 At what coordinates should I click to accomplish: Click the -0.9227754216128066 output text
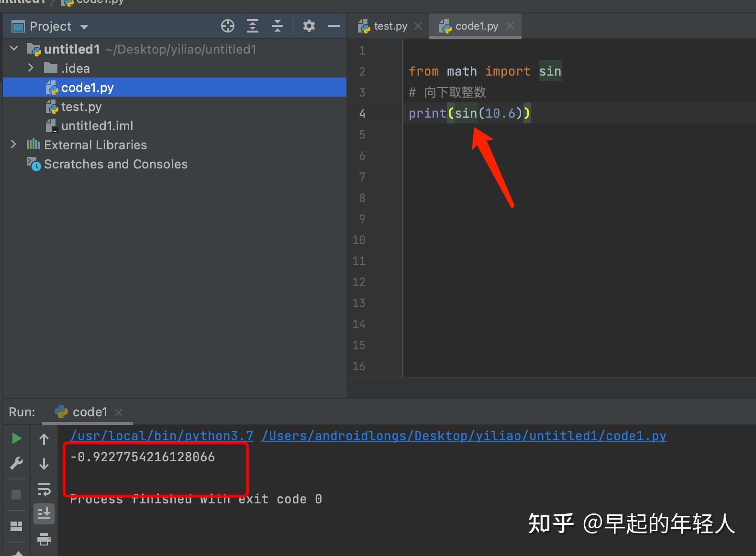(143, 457)
